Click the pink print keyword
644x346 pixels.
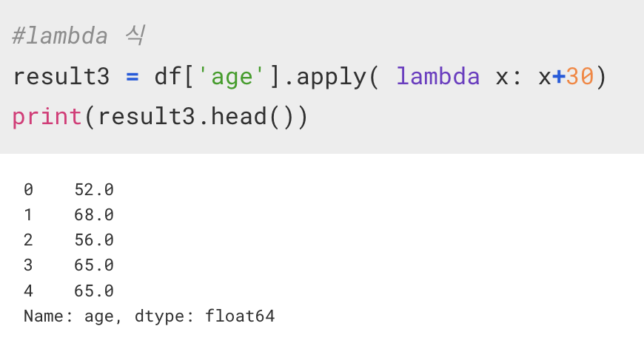pos(47,117)
